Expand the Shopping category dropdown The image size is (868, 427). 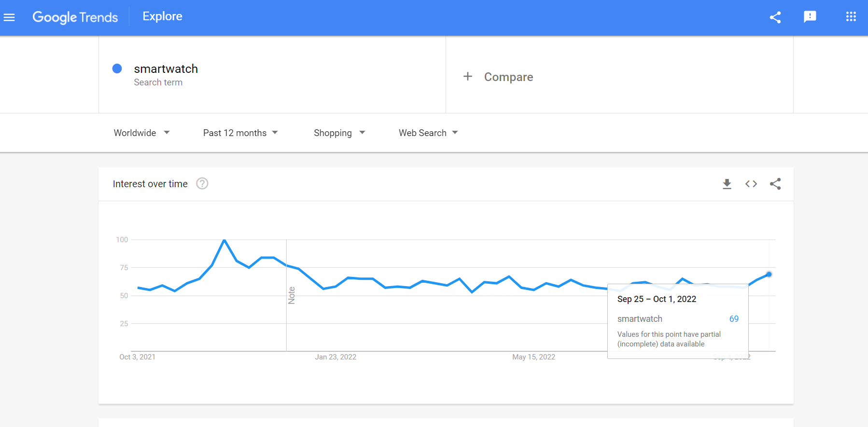coord(339,133)
